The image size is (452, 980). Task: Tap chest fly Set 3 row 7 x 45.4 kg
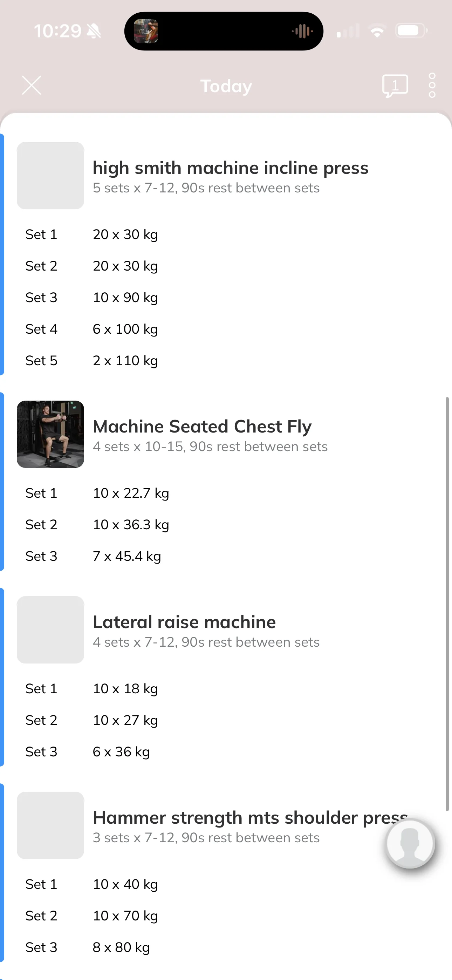tap(226, 556)
